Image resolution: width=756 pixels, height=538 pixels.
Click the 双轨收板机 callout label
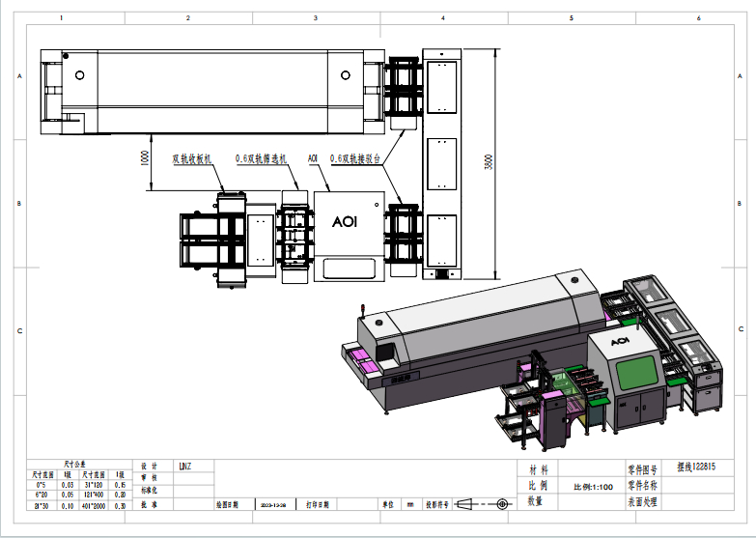pyautogui.click(x=190, y=157)
